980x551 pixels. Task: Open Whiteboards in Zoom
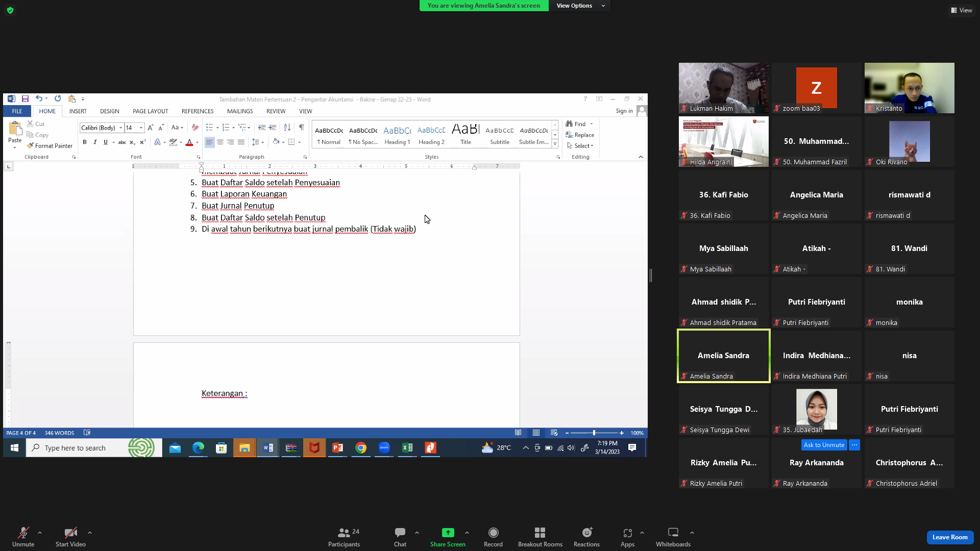pos(673,537)
